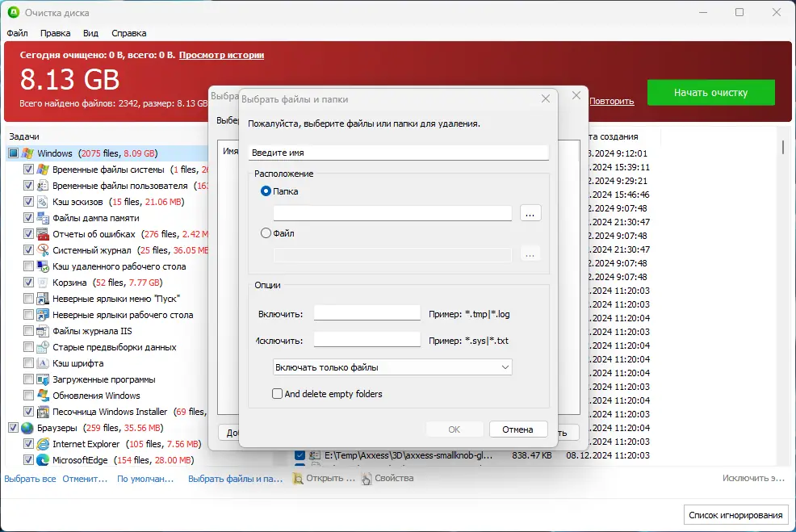Click the Windows category icon in tasks tree

coord(28,153)
